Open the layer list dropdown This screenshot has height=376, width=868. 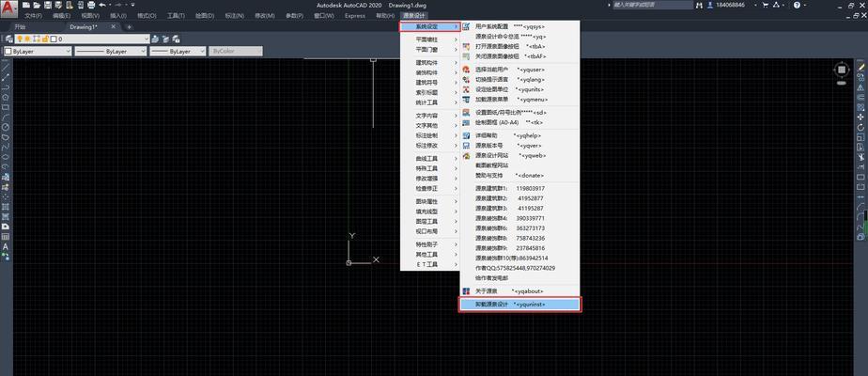147,39
